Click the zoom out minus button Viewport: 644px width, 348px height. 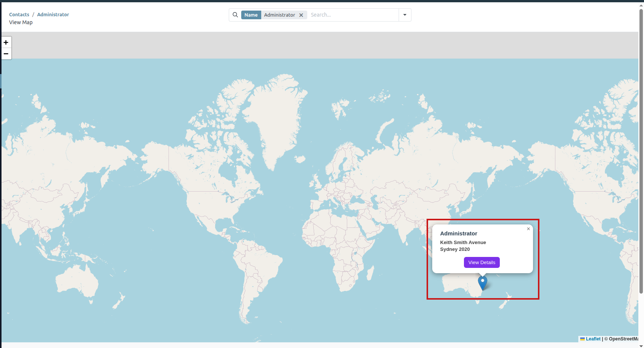(6, 54)
